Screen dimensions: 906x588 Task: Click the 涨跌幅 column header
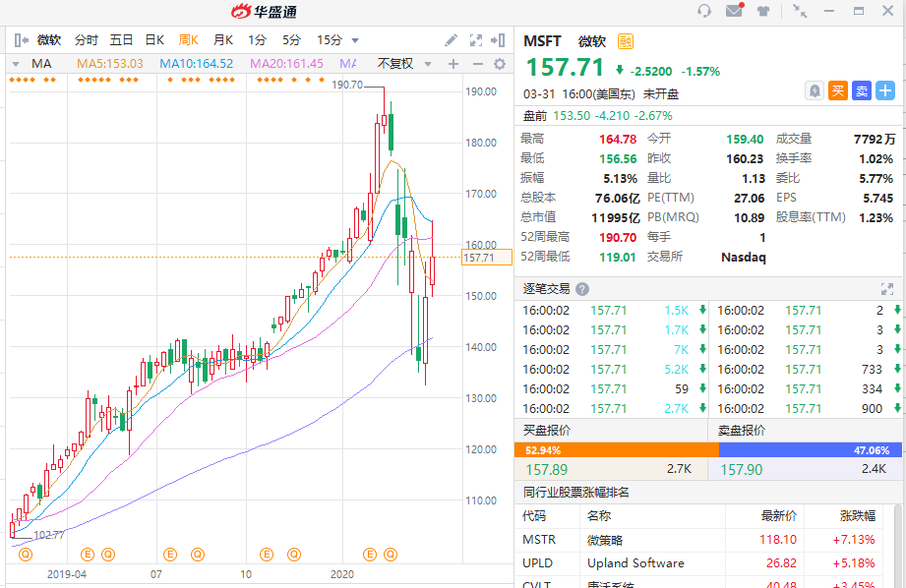tap(858, 516)
